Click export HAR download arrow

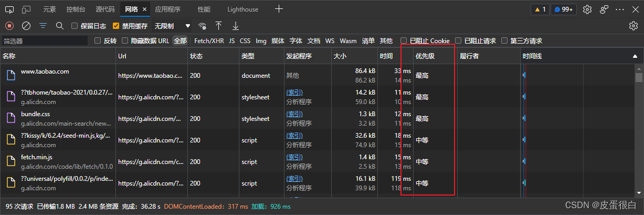click(236, 26)
